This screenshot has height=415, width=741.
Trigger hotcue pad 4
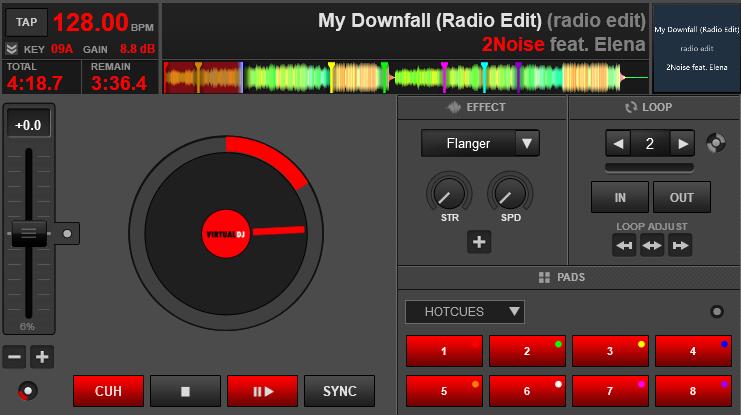coord(693,351)
